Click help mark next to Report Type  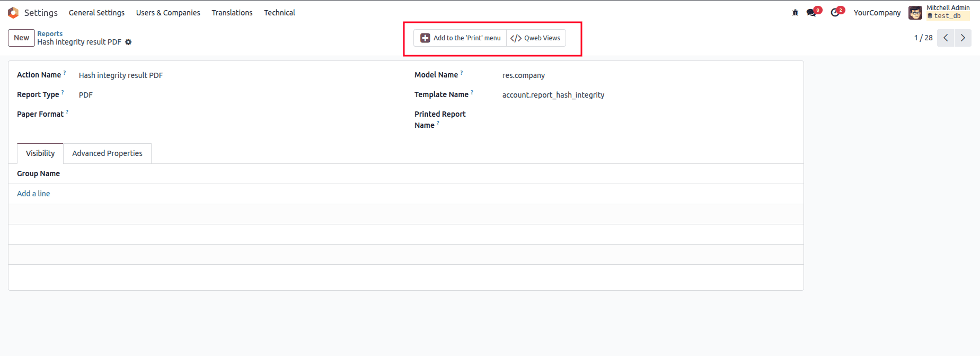click(63, 92)
